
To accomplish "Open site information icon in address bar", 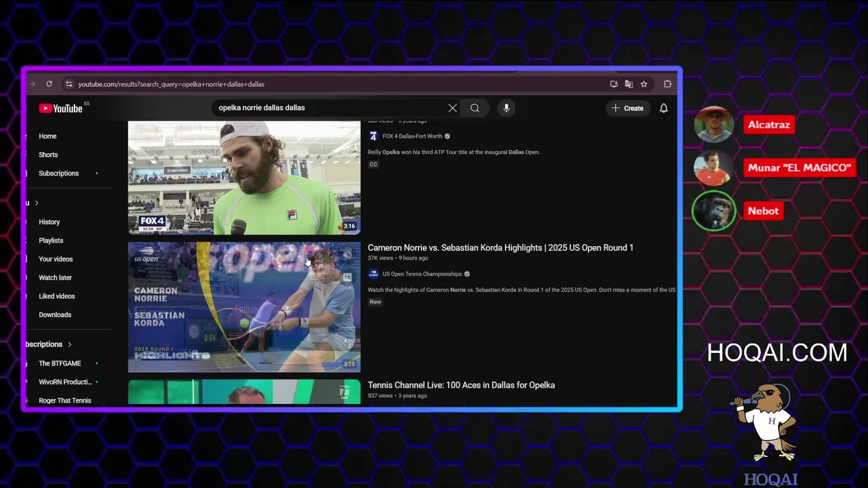I will (68, 84).
